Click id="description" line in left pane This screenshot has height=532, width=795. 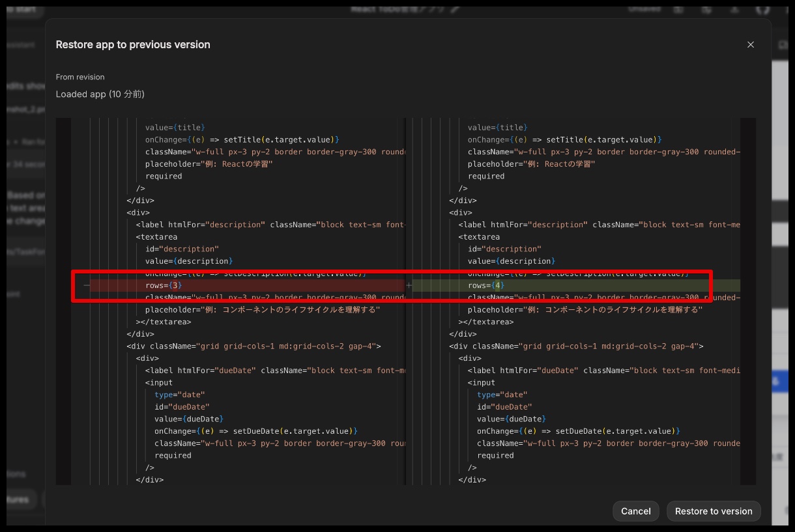click(x=182, y=249)
